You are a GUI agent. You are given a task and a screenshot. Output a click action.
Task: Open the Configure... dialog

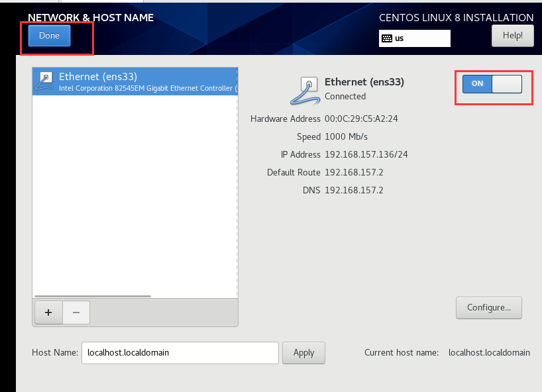coord(489,308)
